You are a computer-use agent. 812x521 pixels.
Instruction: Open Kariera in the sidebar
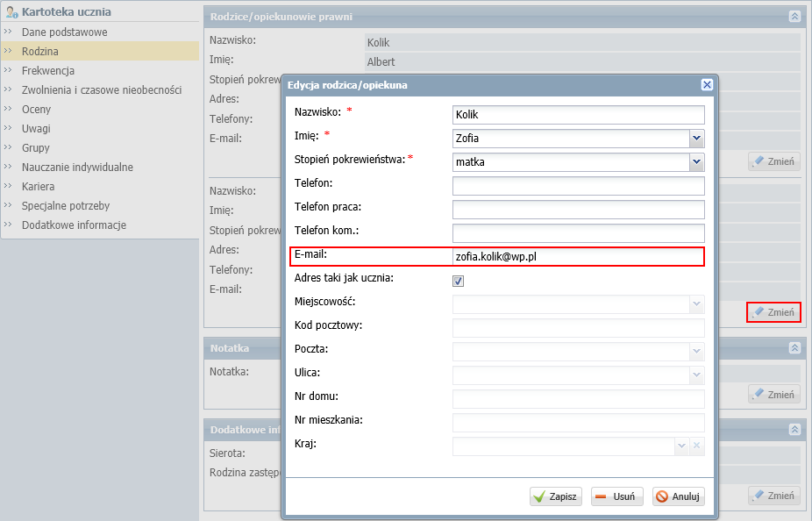pos(38,187)
